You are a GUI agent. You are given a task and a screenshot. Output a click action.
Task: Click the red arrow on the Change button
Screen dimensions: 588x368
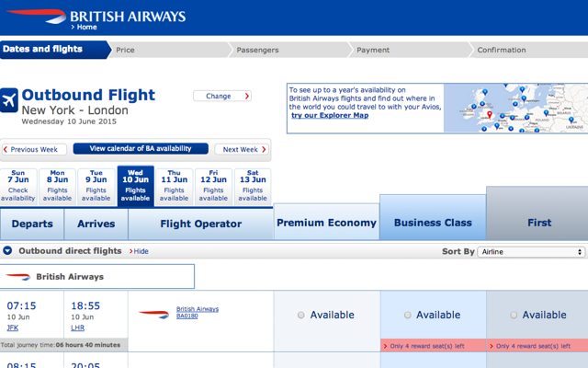point(247,96)
